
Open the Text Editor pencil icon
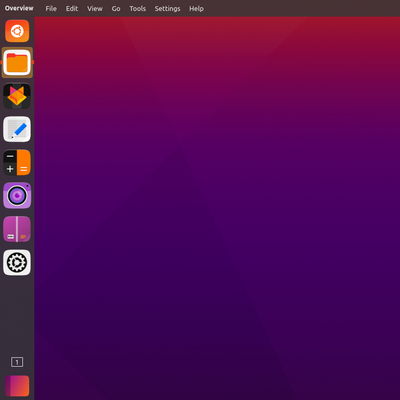point(17,129)
